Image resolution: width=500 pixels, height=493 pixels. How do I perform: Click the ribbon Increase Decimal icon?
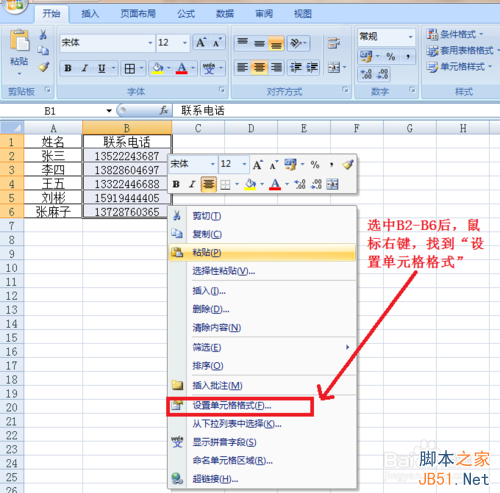[x=366, y=74]
